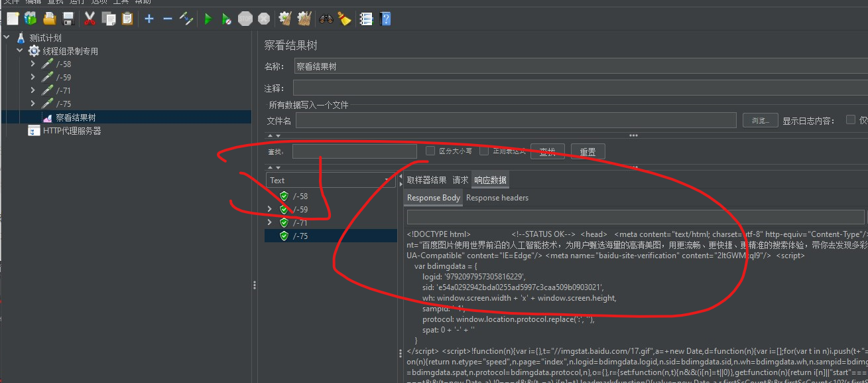Open the Response headers subtab
Viewport: 868px width, 383px height.
pos(497,198)
